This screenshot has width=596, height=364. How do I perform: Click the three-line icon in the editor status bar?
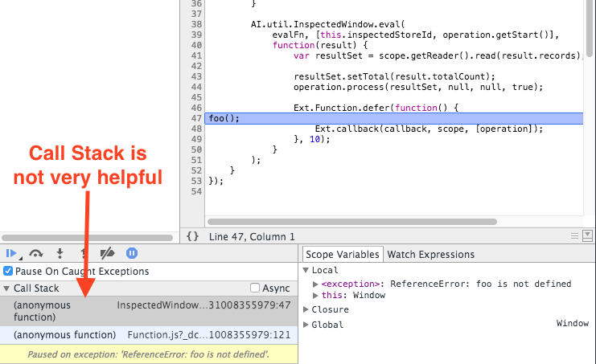point(574,236)
